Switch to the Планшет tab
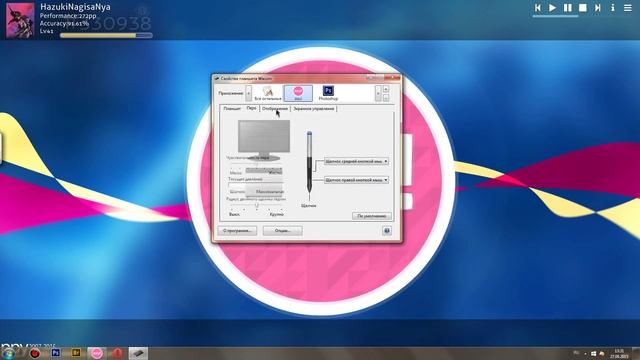Screen dimensions: 640x360 [x=232, y=109]
